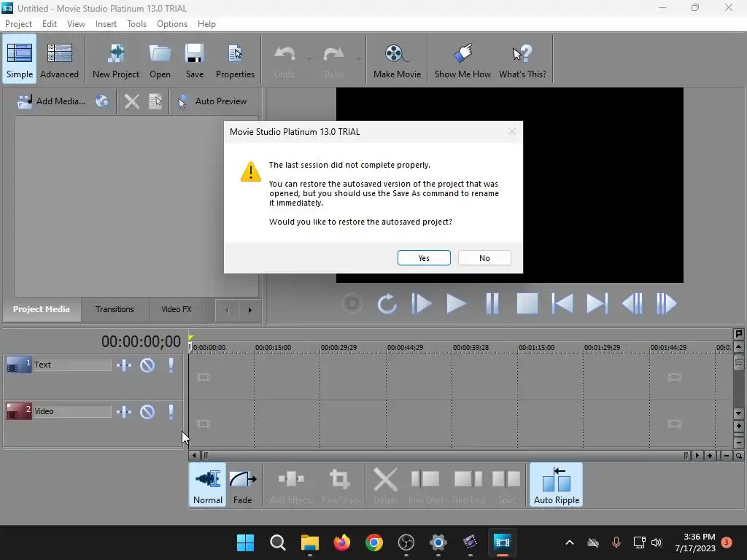Open Track Motion on Text track
This screenshot has width=747, height=560.
tap(124, 365)
